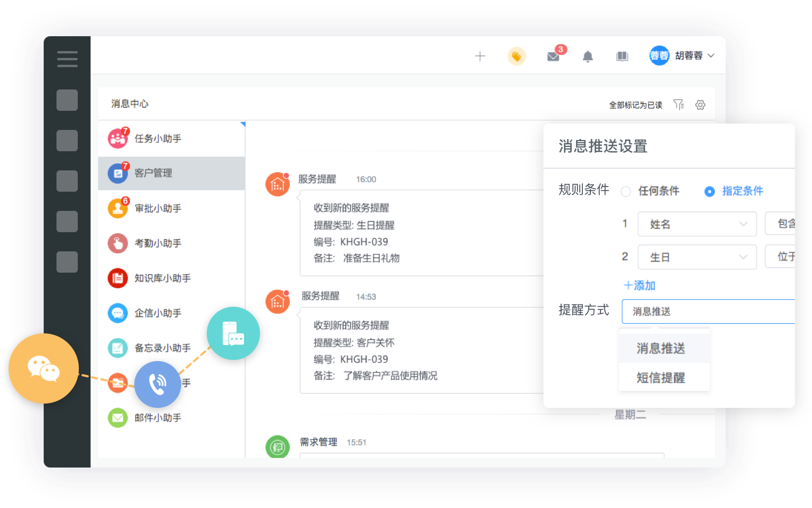Select 短信提醒 as the reminder method
Screen dimensions: 812x508
661,378
